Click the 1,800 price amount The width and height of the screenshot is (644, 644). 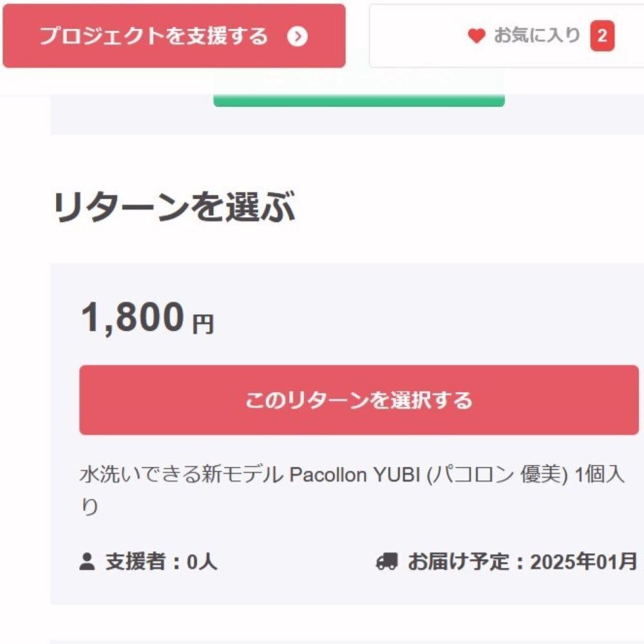pos(133,317)
